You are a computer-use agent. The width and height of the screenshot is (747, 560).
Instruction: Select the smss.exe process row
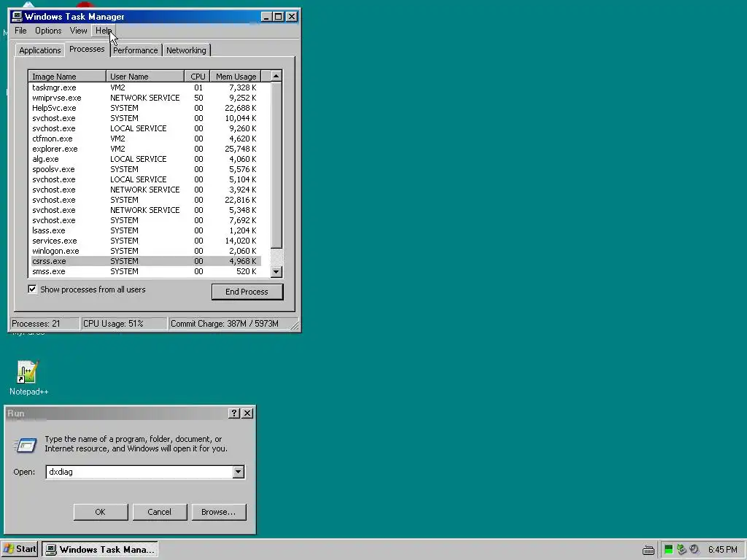pyautogui.click(x=145, y=271)
